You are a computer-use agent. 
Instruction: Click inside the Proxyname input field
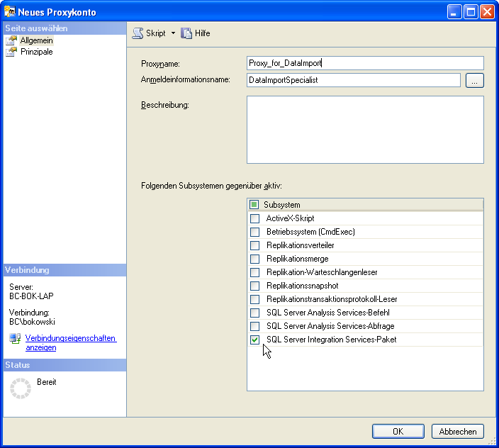tap(365, 63)
